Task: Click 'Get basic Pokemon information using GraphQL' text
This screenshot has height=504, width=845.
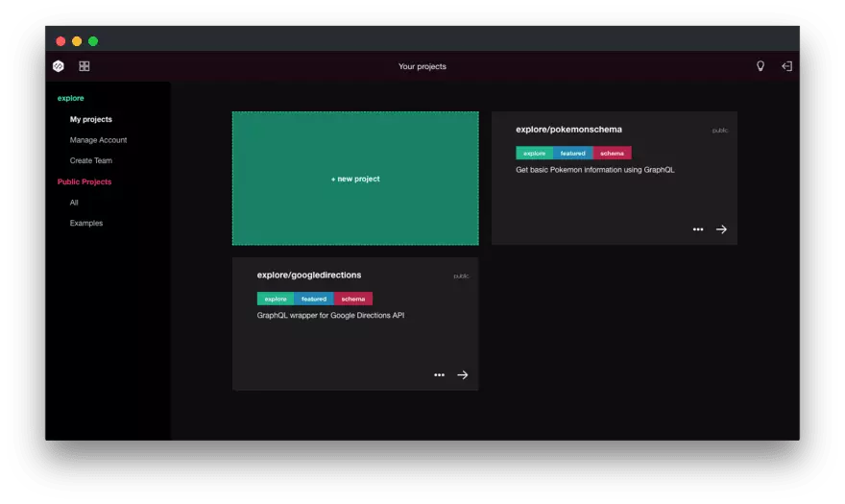Action: [x=595, y=170]
